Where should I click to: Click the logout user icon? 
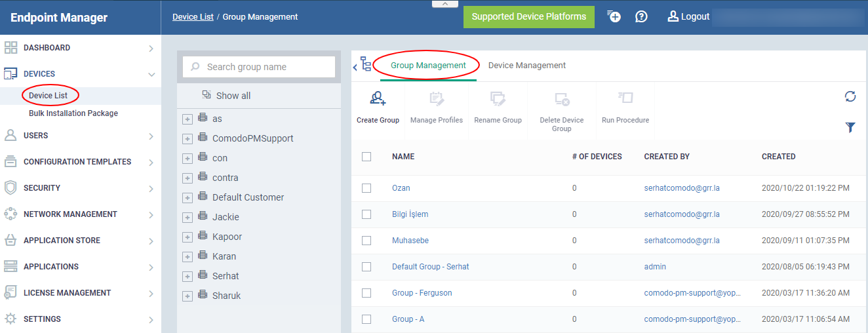pyautogui.click(x=673, y=16)
